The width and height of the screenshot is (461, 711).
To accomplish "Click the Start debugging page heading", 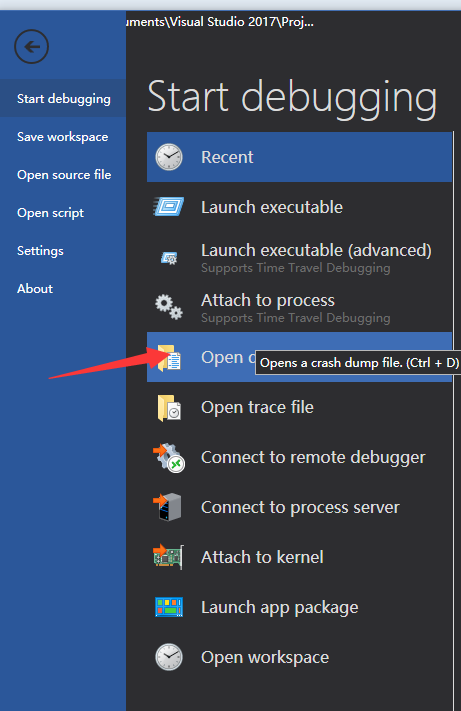I will [292, 97].
